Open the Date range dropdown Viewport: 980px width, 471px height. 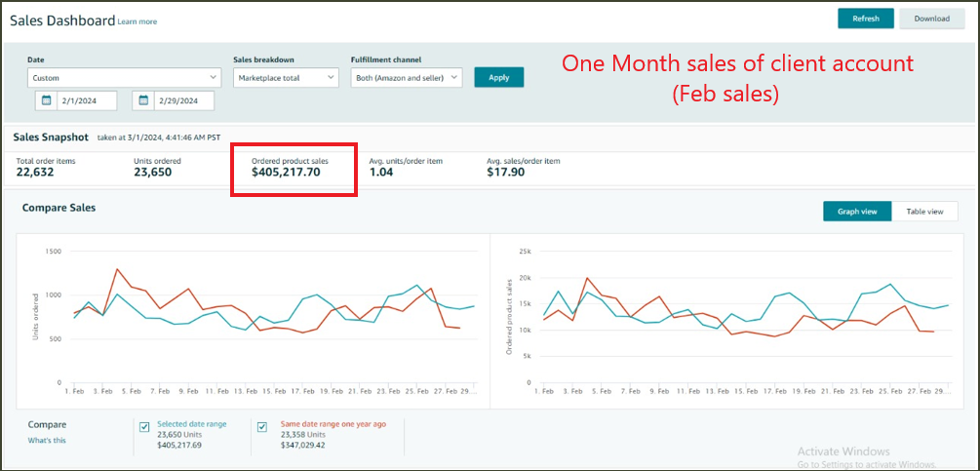coord(124,77)
